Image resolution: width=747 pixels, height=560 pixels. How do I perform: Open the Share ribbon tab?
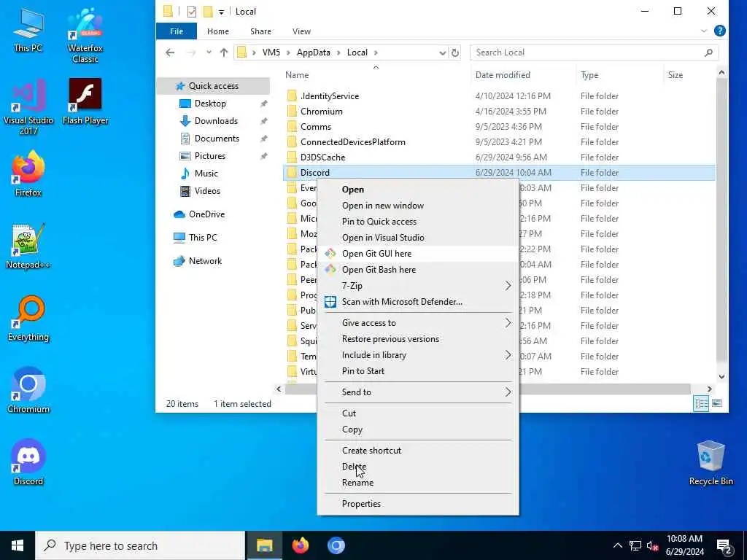(260, 31)
